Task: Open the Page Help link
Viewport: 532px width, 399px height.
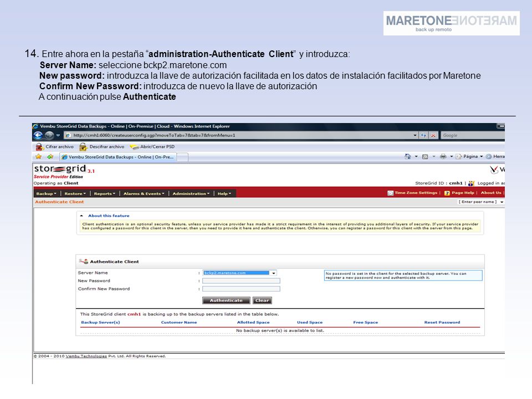Action: tap(463, 193)
